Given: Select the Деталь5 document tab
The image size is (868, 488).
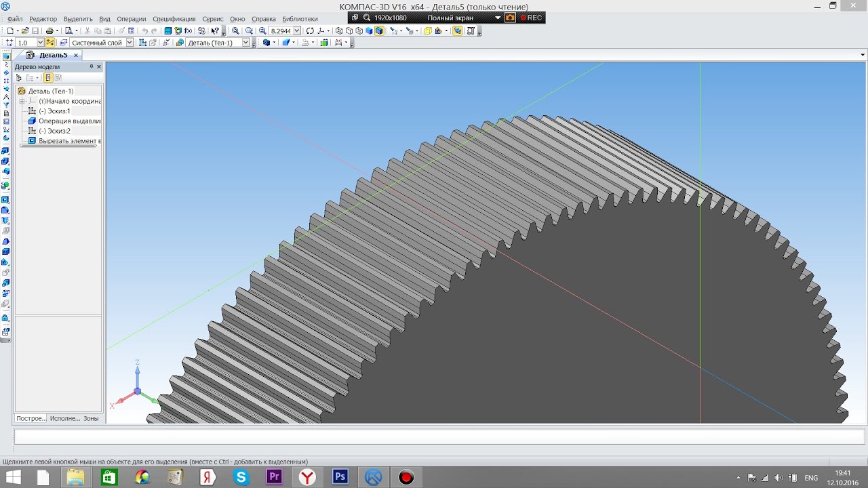Looking at the screenshot, I should coord(53,55).
